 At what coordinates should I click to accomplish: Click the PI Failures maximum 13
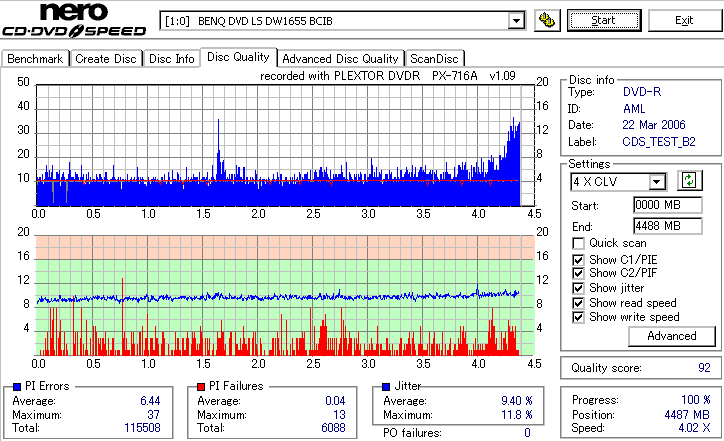339,415
